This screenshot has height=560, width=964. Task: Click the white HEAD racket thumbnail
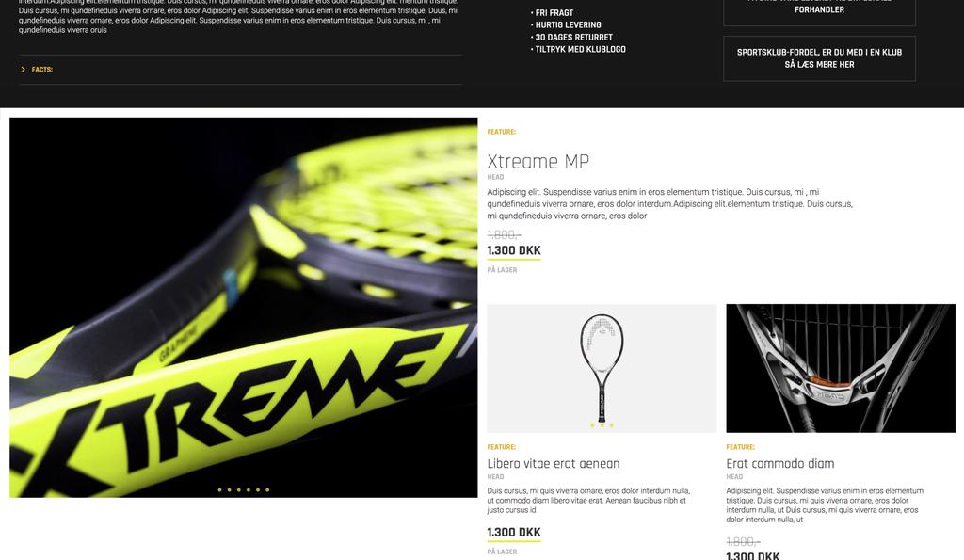[x=602, y=368]
